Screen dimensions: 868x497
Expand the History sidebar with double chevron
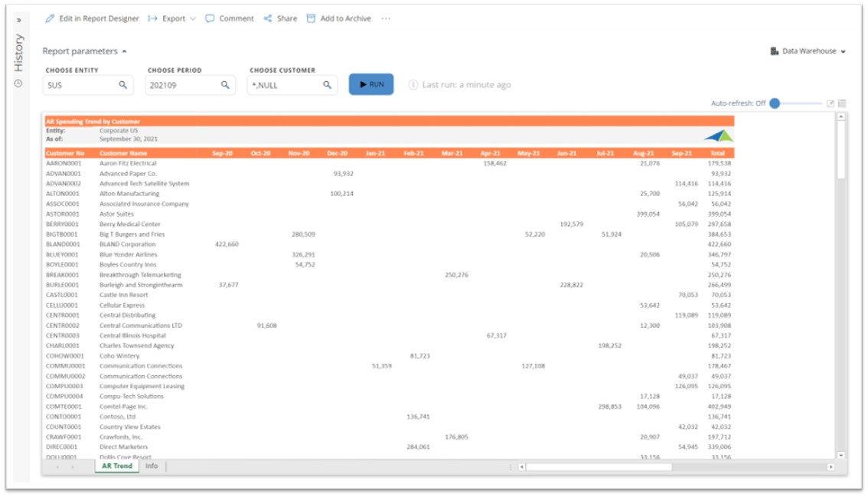point(18,20)
